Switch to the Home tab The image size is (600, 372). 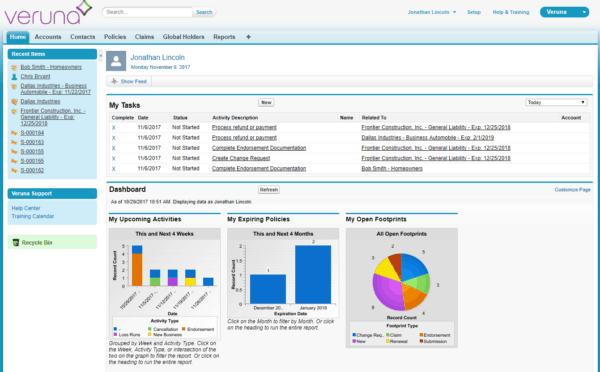point(18,37)
